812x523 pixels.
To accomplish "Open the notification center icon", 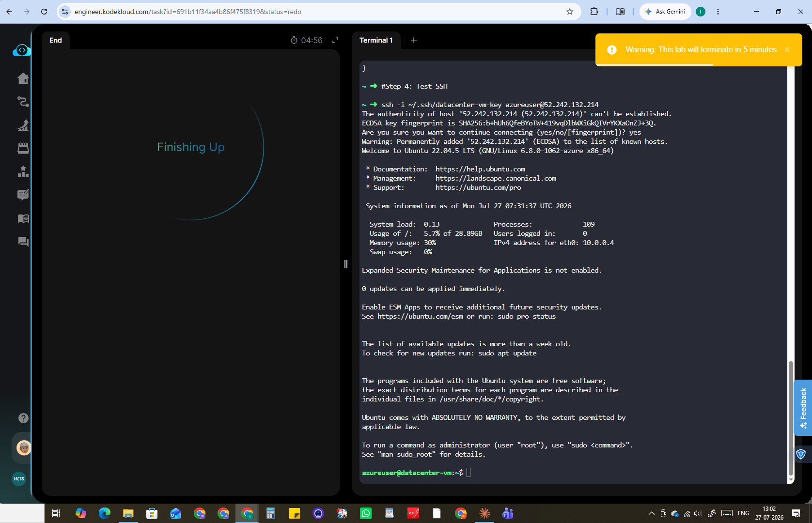I will [x=796, y=513].
